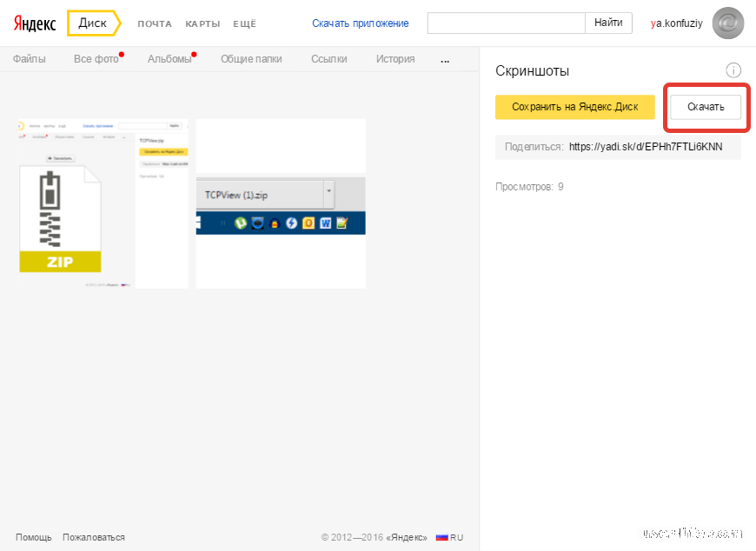The height and width of the screenshot is (551, 756).
Task: Click the Помощь footer link
Action: coord(34,537)
